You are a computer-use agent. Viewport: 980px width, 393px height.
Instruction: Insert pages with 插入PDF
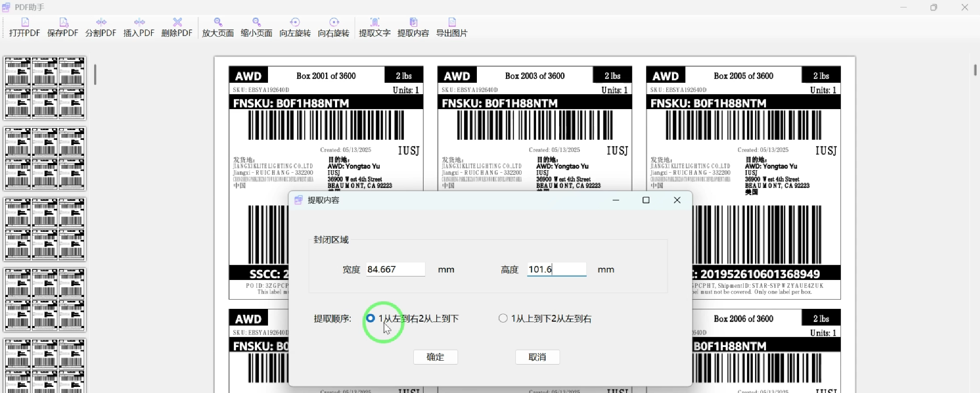click(139, 27)
